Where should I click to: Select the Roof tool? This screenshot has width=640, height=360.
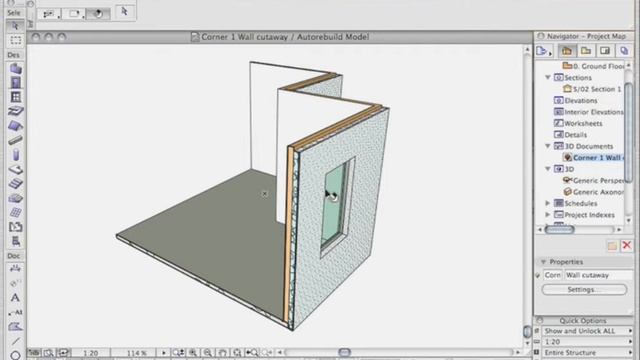coord(16,126)
